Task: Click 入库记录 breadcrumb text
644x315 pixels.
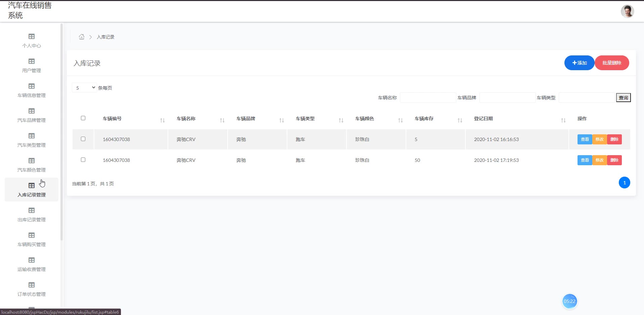Action: [x=105, y=37]
